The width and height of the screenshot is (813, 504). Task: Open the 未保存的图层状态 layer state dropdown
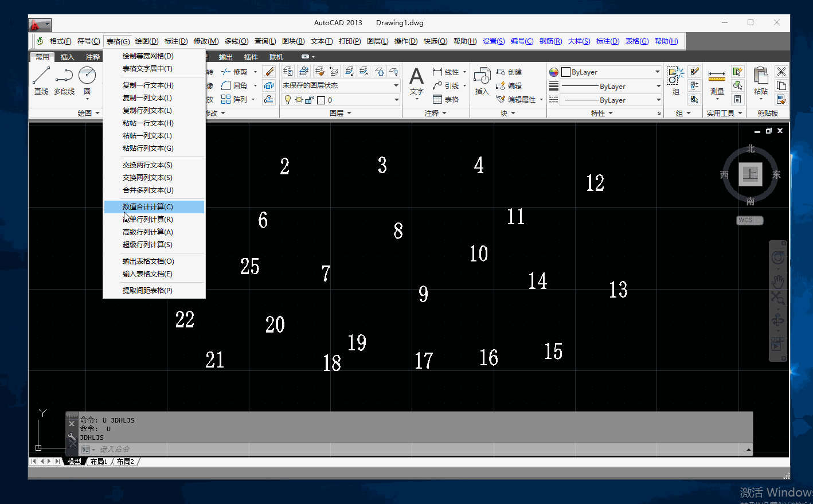[341, 85]
